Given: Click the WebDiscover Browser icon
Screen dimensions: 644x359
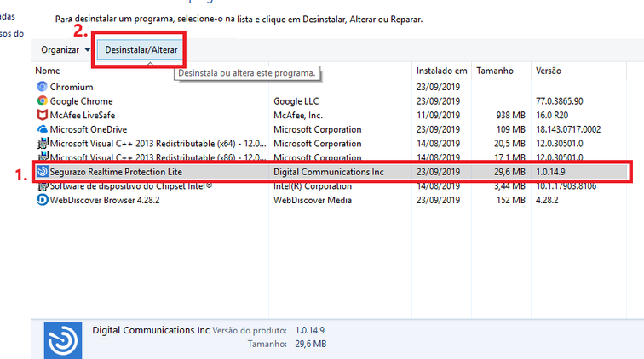Looking at the screenshot, I should (42, 200).
